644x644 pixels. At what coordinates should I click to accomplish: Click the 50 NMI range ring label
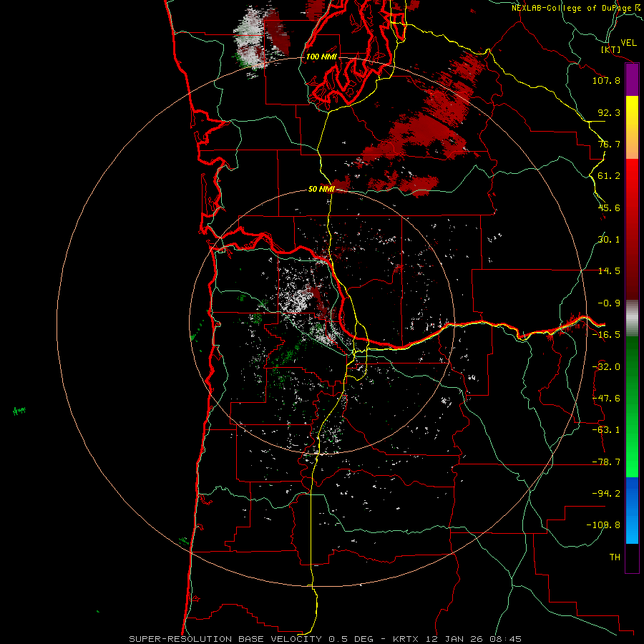point(321,189)
